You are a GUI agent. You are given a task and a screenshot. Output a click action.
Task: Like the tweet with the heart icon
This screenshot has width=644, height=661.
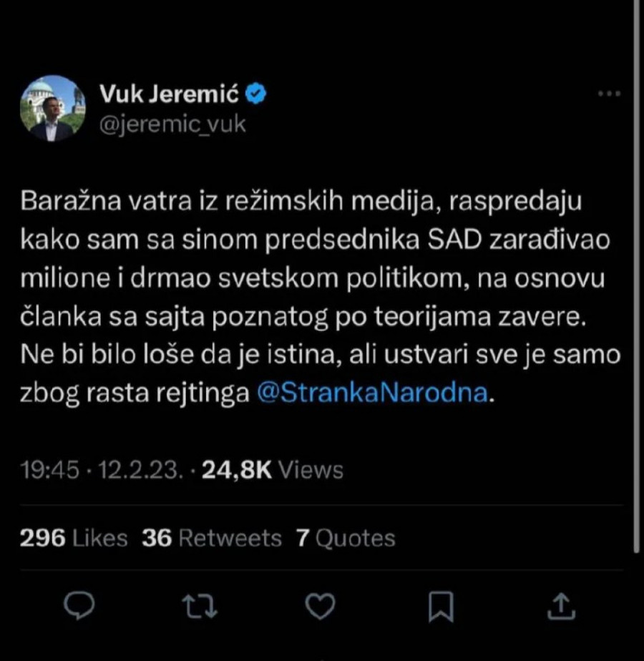[x=319, y=607]
